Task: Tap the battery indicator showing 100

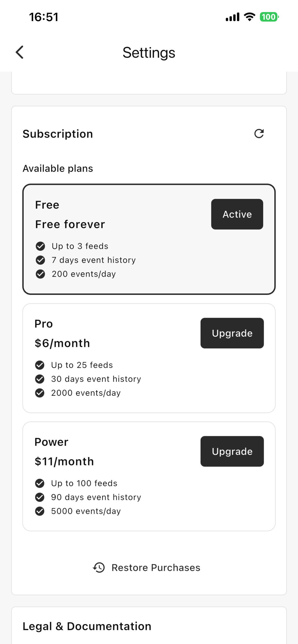Action: [x=269, y=17]
